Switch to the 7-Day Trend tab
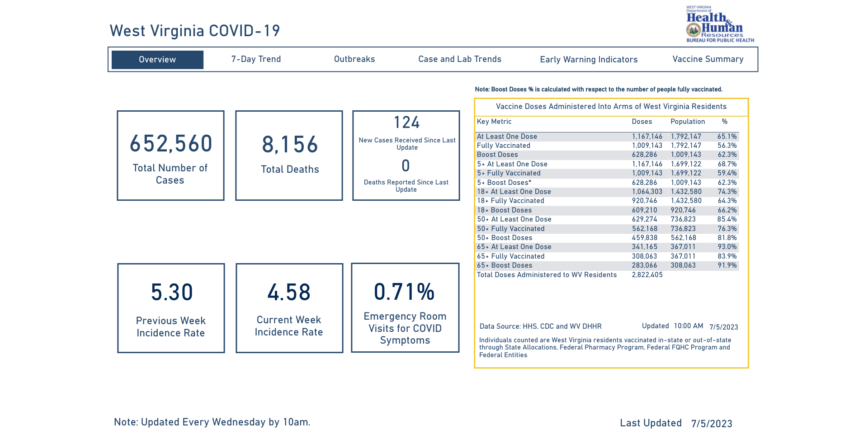 (256, 59)
